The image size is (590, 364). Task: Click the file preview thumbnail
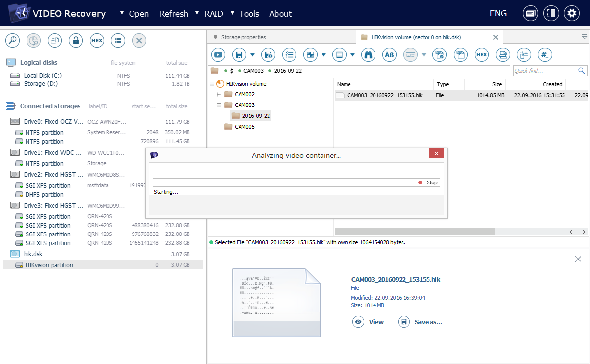coord(276,302)
